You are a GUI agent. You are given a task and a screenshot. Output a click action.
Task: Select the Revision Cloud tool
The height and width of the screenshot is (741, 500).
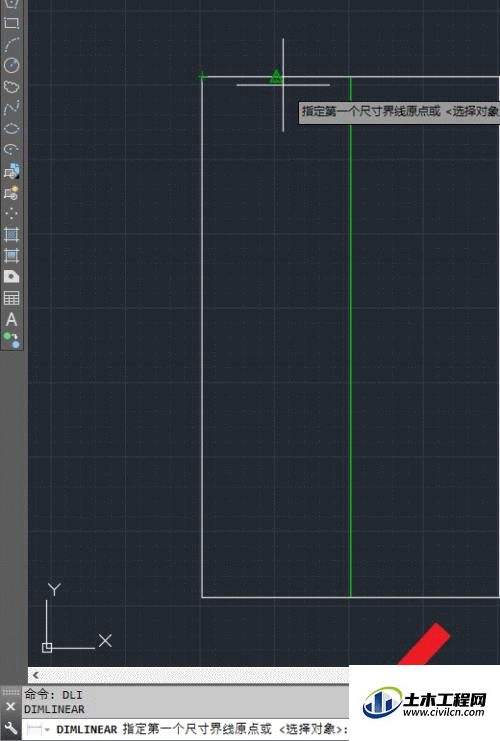point(11,86)
